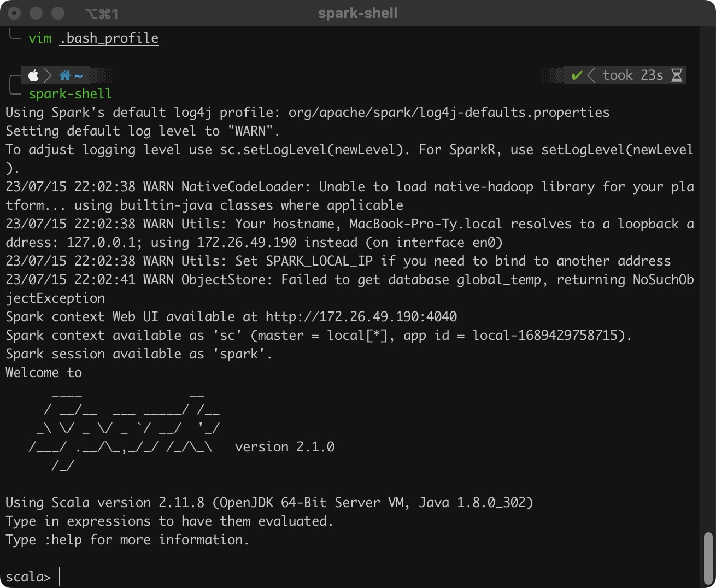The image size is (716, 588).
Task: Open the Spark Web UI URL http://172.26.49.190:4040
Action: point(361,317)
